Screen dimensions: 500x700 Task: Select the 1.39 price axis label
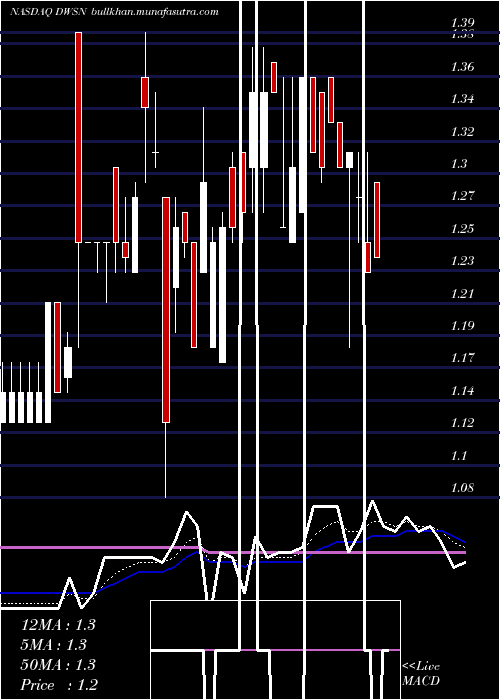tap(462, 22)
